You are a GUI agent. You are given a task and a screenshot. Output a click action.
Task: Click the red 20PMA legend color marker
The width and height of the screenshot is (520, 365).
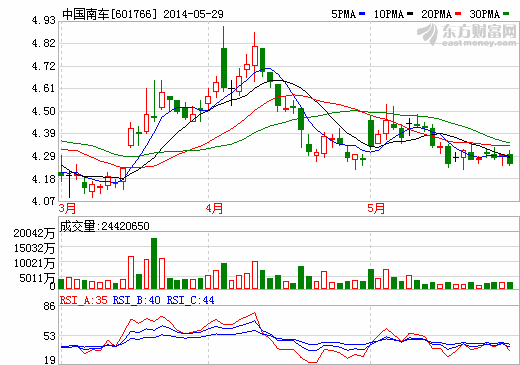point(458,14)
